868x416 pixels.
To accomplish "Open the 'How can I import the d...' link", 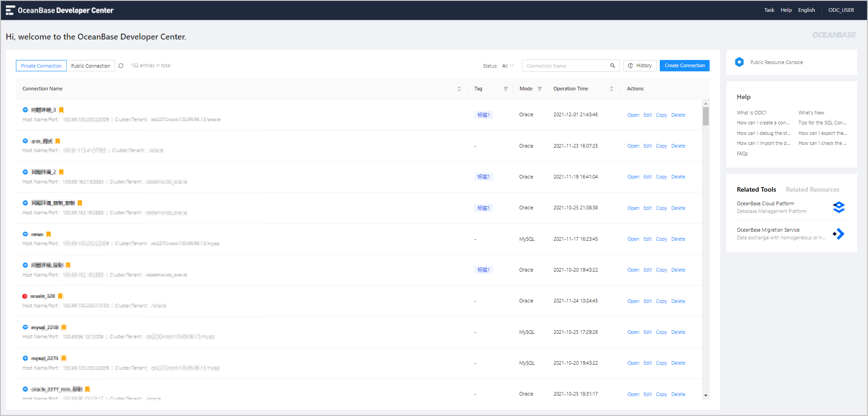I will click(764, 143).
